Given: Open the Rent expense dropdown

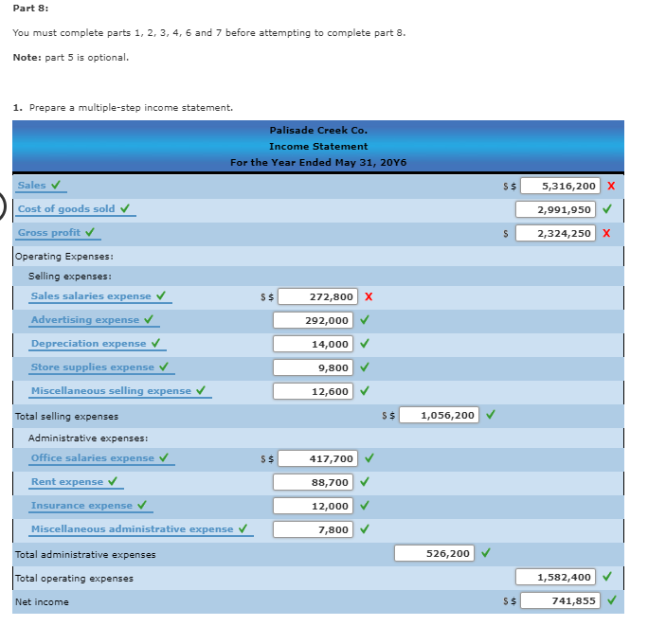Looking at the screenshot, I should click(76, 482).
